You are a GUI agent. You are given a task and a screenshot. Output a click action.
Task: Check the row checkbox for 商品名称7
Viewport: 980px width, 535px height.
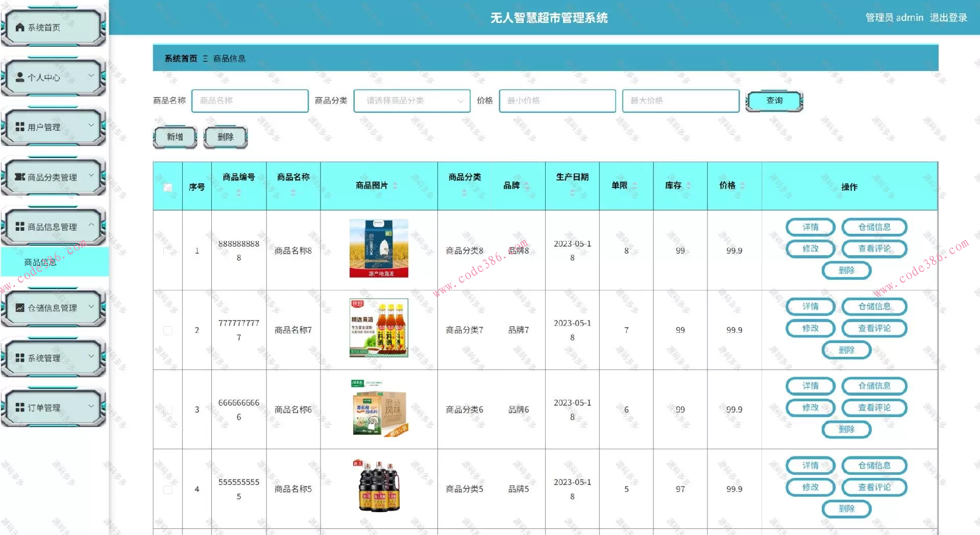[x=167, y=330]
